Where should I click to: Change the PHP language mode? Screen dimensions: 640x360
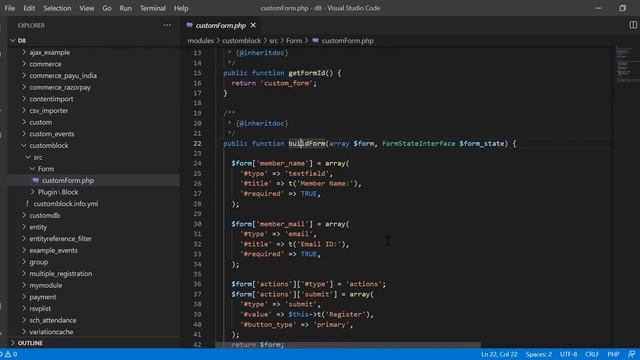613,354
